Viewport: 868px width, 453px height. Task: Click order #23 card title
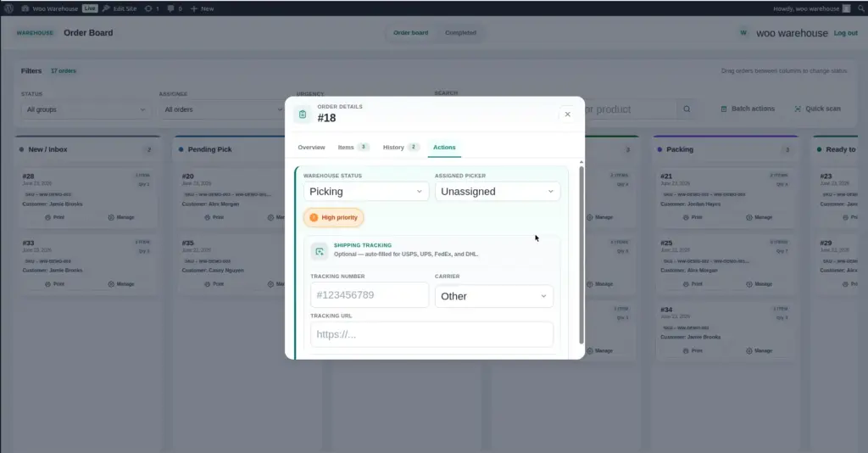(826, 176)
